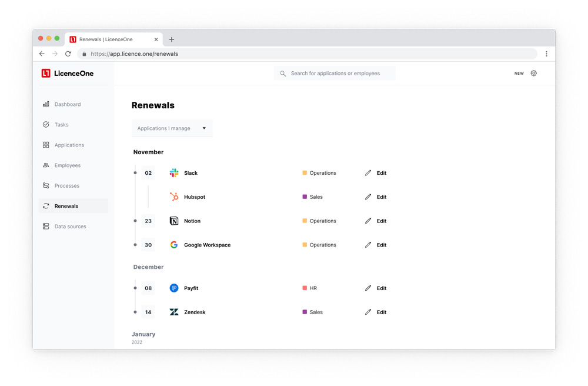The height and width of the screenshot is (386, 588).
Task: Open Applications I manage dropdown
Action: click(x=172, y=128)
